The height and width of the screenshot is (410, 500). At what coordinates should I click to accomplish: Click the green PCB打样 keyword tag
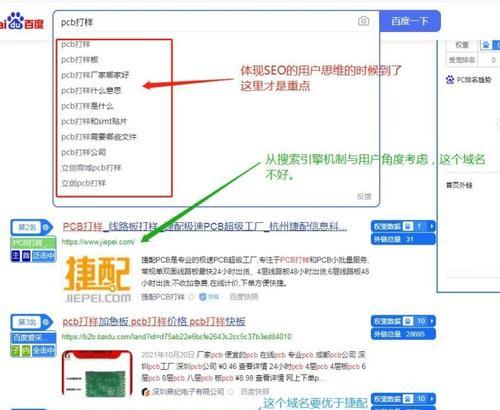click(33, 243)
